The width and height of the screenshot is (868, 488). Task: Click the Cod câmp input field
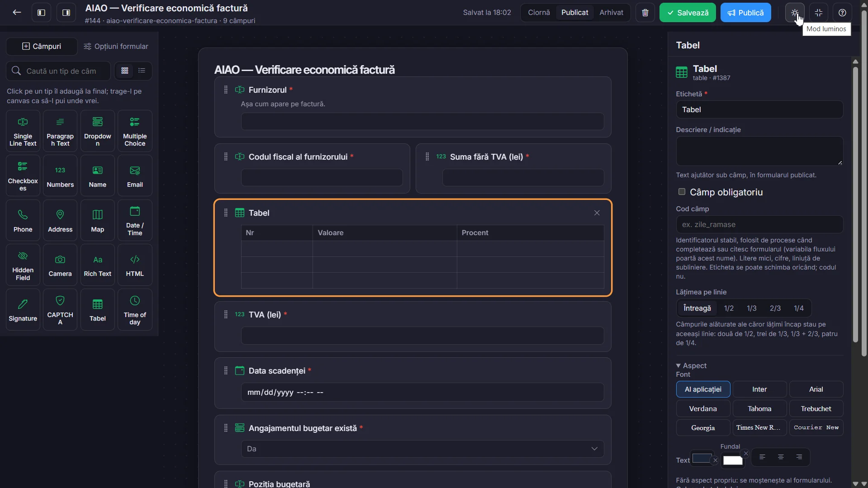point(759,224)
